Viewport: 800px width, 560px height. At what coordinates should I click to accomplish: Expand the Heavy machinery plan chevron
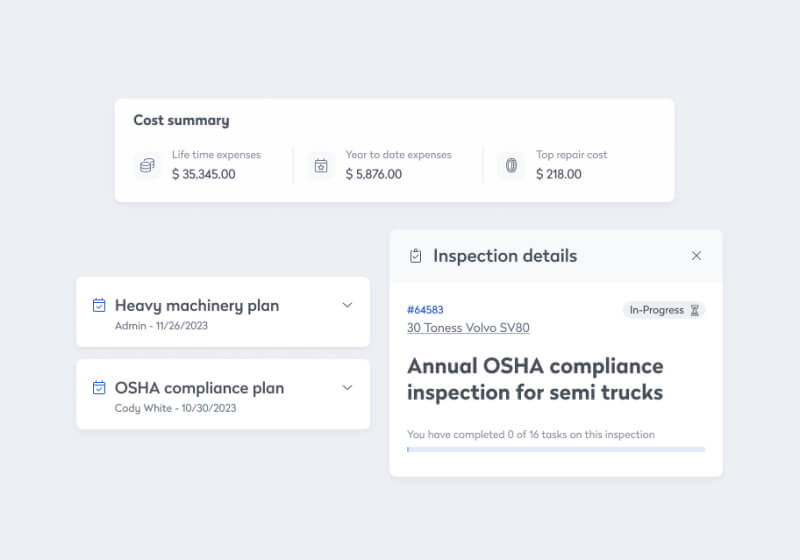[x=347, y=305]
